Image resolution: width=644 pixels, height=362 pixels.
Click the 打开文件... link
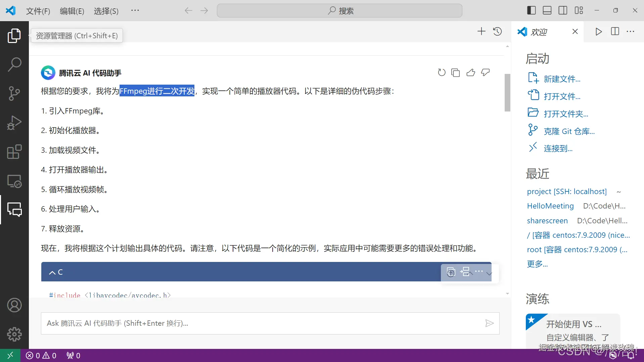point(562,96)
